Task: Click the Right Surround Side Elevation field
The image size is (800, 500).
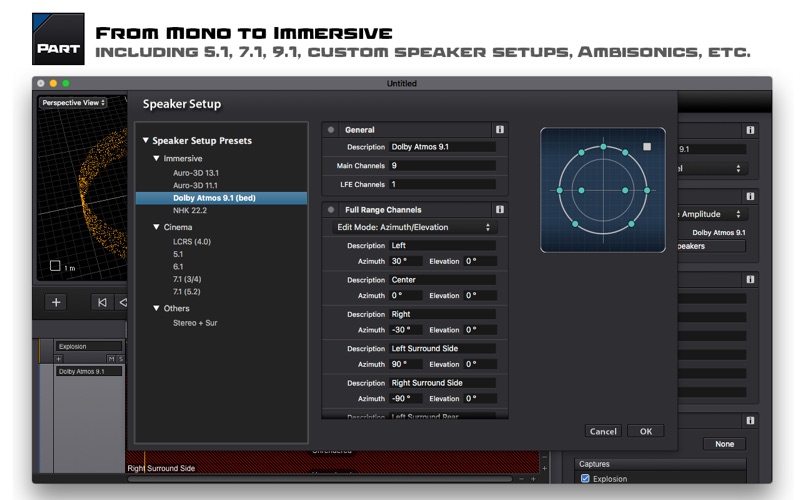Action: click(x=480, y=398)
